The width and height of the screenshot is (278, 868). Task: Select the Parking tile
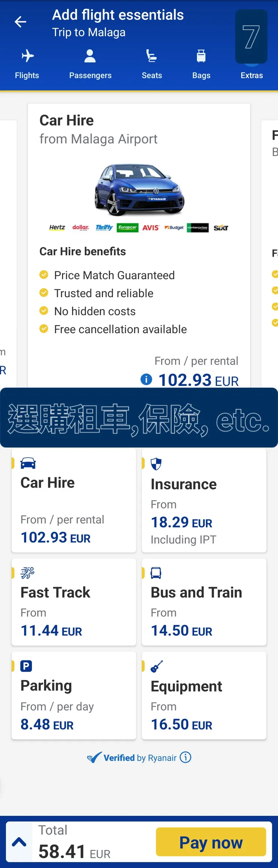[74, 695]
